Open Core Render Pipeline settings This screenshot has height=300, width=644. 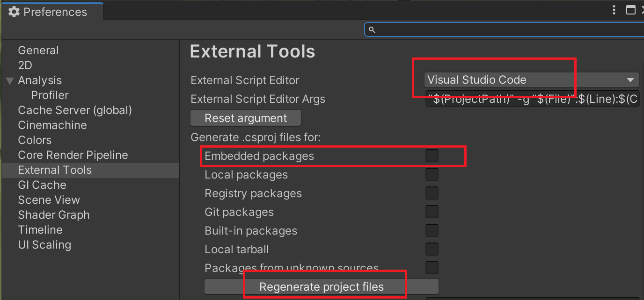(73, 155)
